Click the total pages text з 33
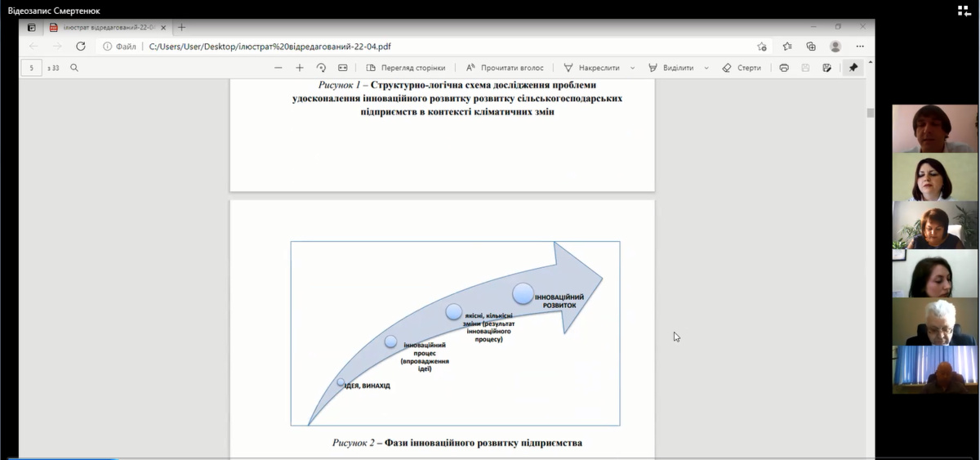The height and width of the screenshot is (460, 980). coord(53,68)
